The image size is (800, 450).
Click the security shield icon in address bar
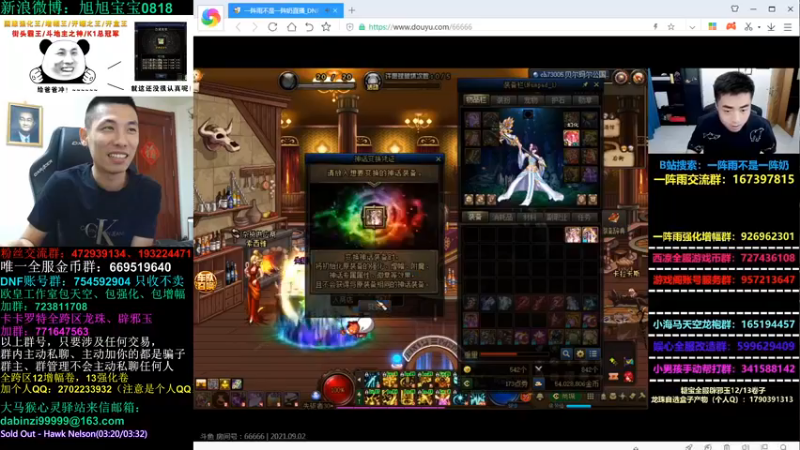(x=350, y=27)
